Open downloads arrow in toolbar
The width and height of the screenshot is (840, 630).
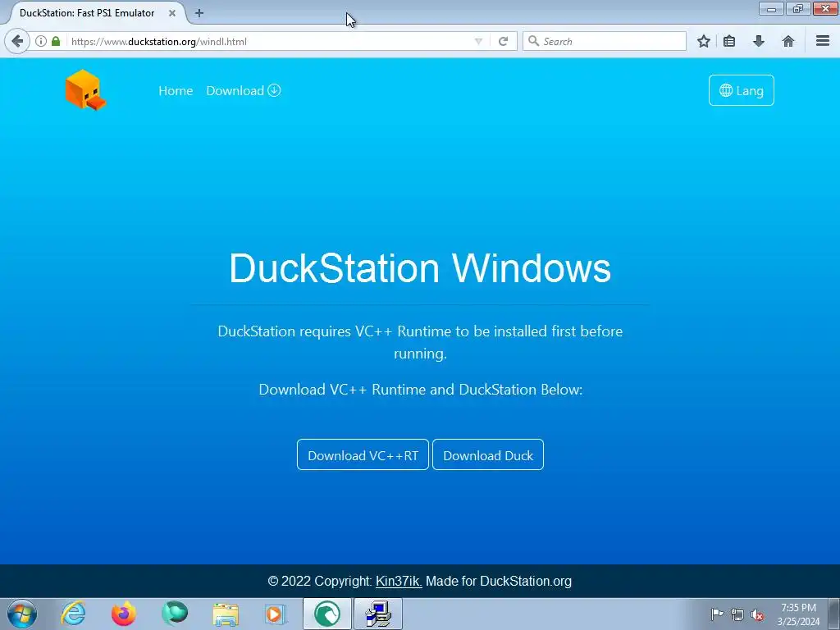coord(759,41)
